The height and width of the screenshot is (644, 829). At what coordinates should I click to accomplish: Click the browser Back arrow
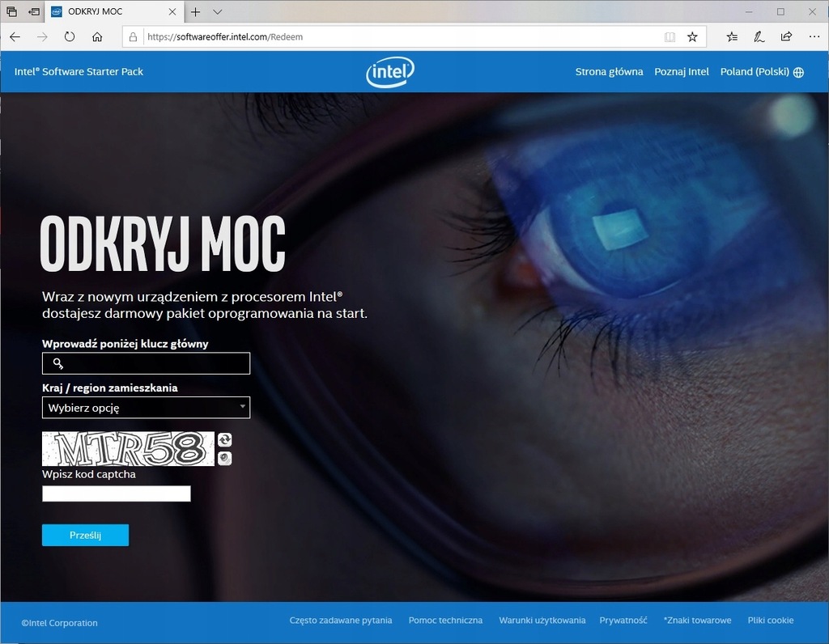point(15,37)
